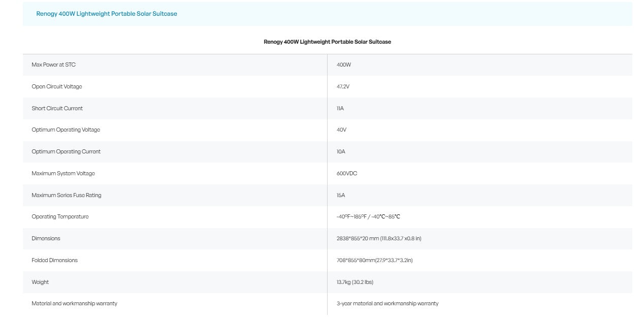Select the 'Weight' label
The height and width of the screenshot is (318, 644).
click(x=40, y=282)
